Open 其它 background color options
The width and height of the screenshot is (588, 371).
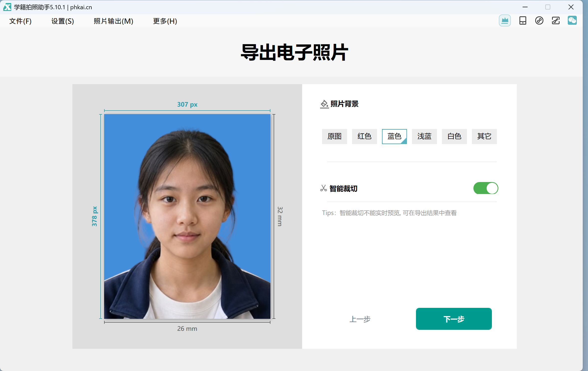click(484, 137)
